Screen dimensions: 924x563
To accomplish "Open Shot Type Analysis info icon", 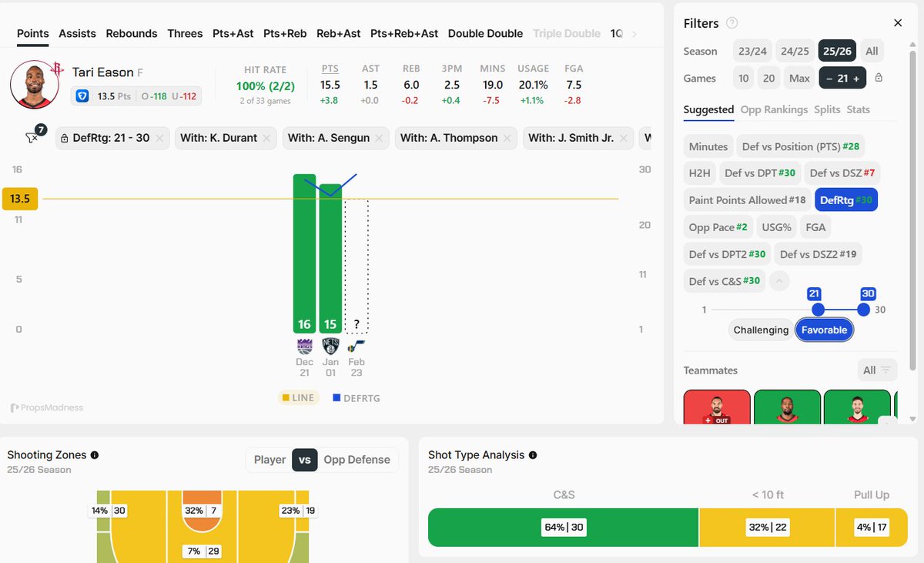I will (533, 455).
